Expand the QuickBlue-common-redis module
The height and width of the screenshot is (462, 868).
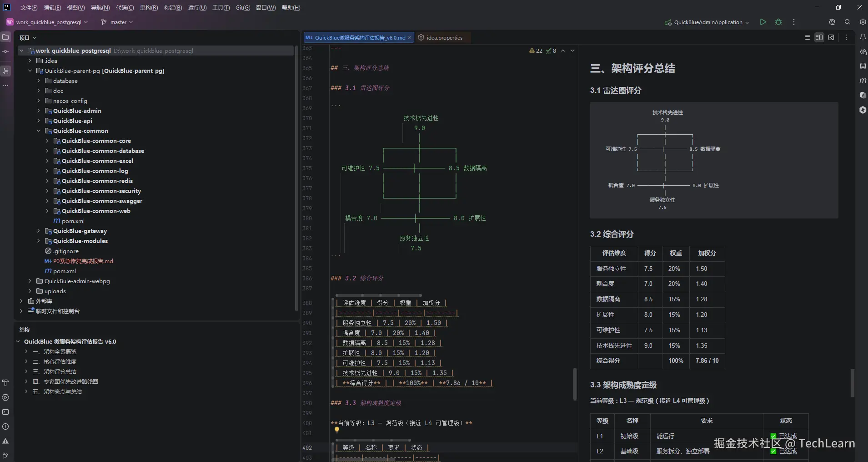(47, 181)
